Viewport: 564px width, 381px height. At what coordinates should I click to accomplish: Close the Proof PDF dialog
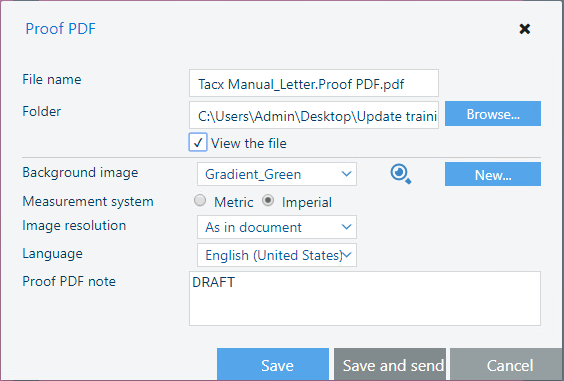coord(525,29)
